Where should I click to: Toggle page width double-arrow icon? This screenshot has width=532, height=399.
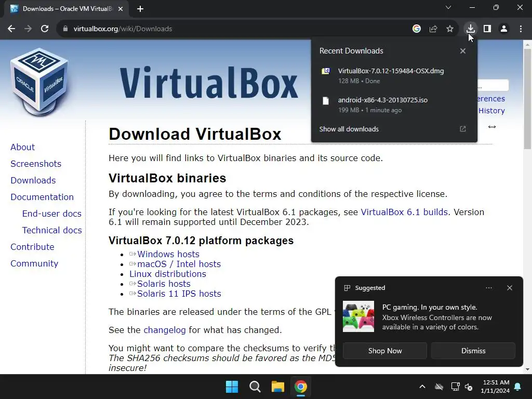492,127
